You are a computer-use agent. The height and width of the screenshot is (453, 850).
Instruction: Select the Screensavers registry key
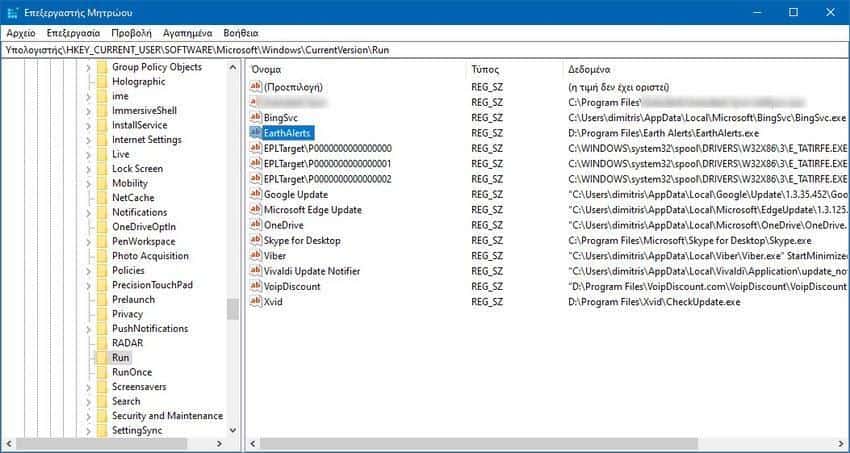pos(139,387)
